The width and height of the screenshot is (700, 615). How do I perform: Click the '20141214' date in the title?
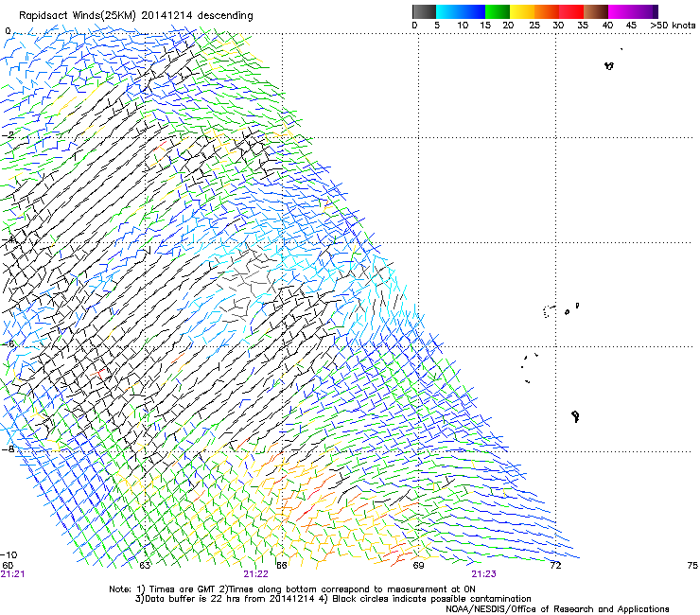(x=167, y=15)
